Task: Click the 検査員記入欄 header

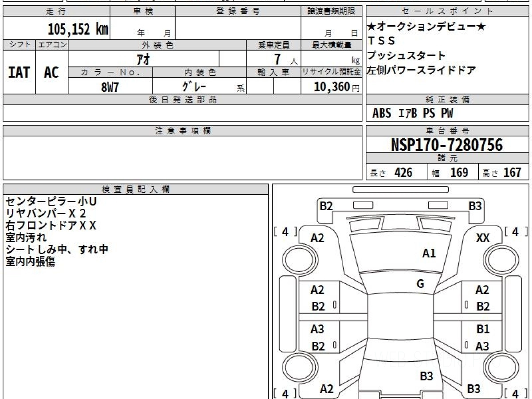Action: pyautogui.click(x=136, y=189)
